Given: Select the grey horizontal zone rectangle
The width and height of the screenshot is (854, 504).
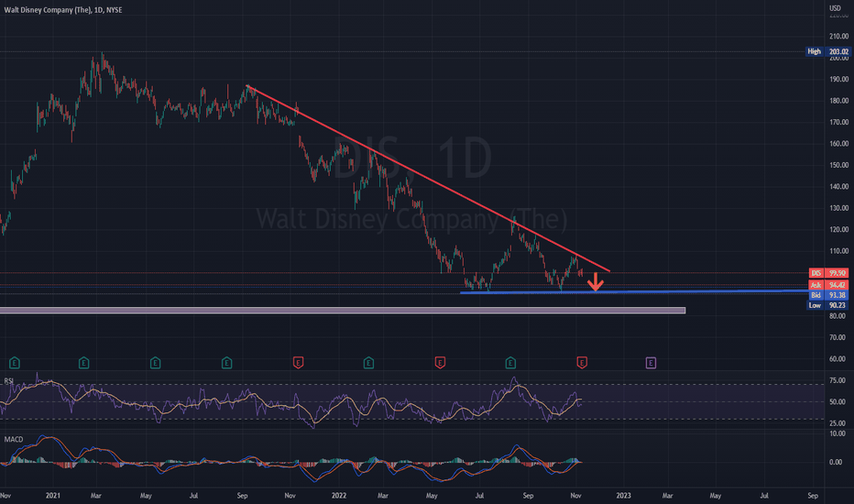Looking at the screenshot, I should pyautogui.click(x=343, y=311).
